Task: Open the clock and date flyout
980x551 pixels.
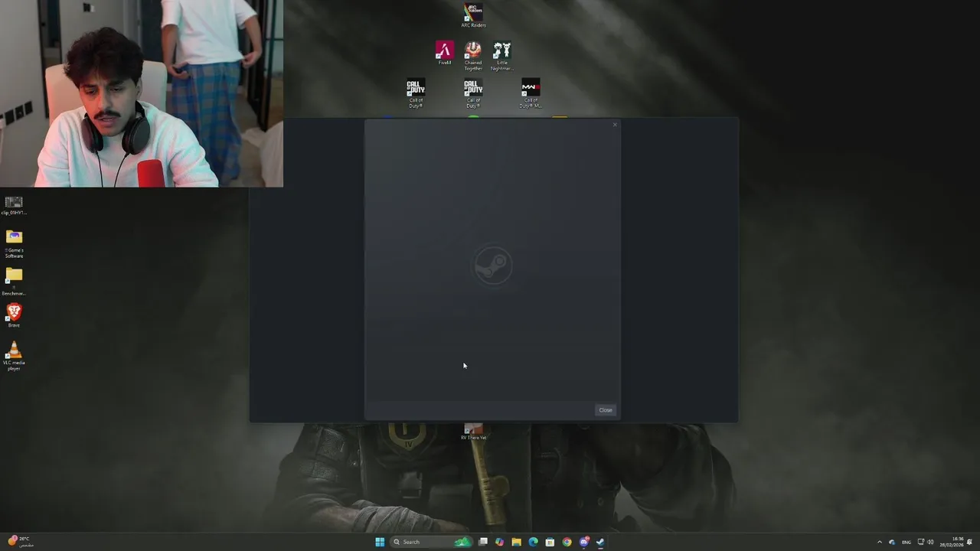Action: (x=952, y=542)
